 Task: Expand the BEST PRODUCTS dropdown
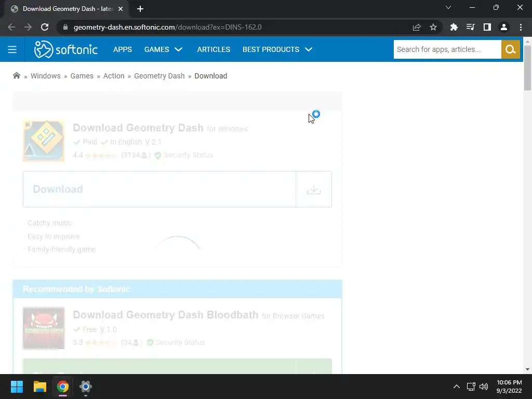click(277, 49)
